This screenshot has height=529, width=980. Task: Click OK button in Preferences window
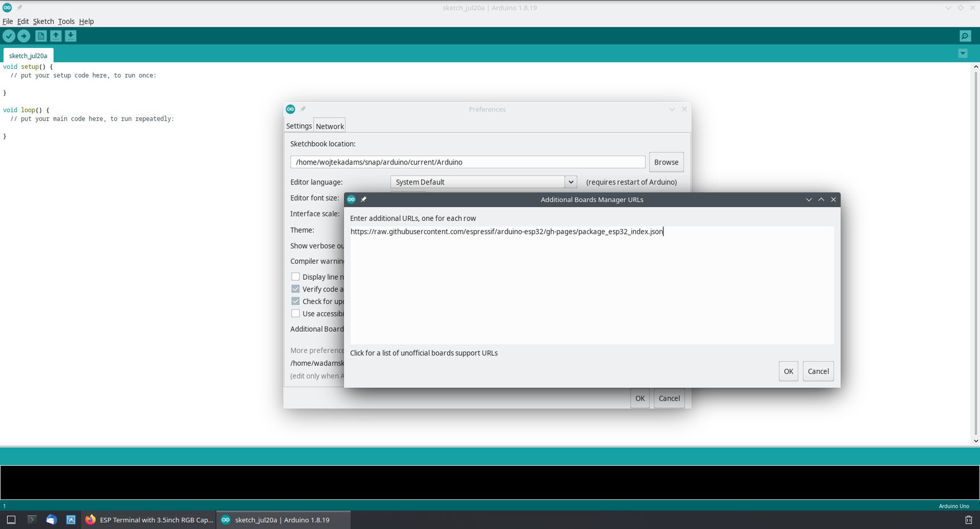(x=640, y=399)
